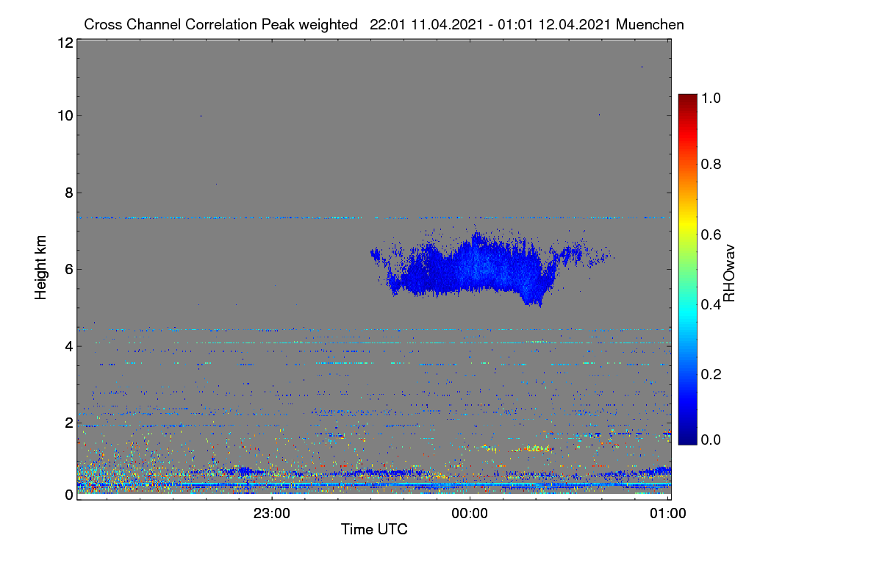Click the colorbar value '0.0'
Image resolution: width=882 pixels, height=588 pixels.
click(711, 440)
